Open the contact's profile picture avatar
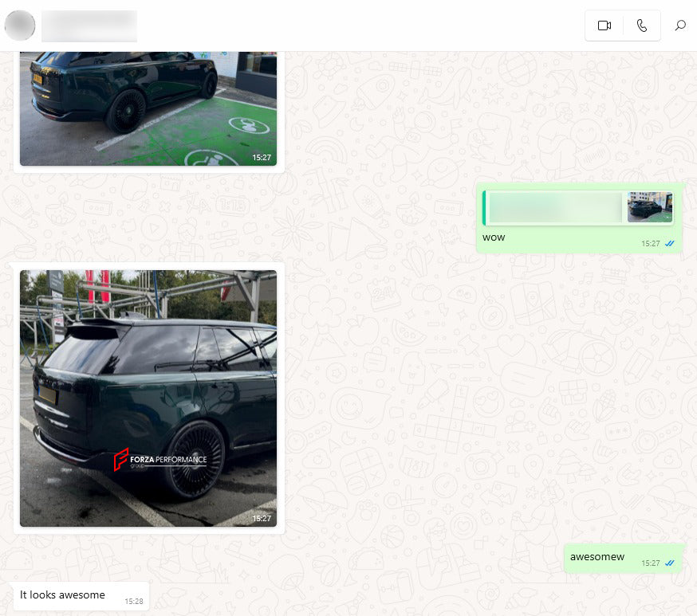This screenshot has height=616, width=697. coord(20,26)
